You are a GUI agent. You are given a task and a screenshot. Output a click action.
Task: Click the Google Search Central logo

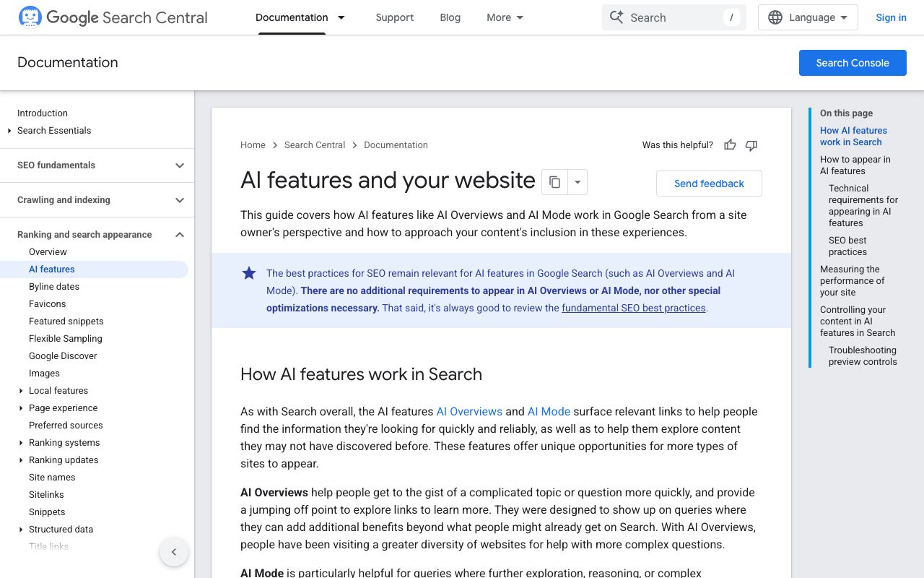click(113, 17)
